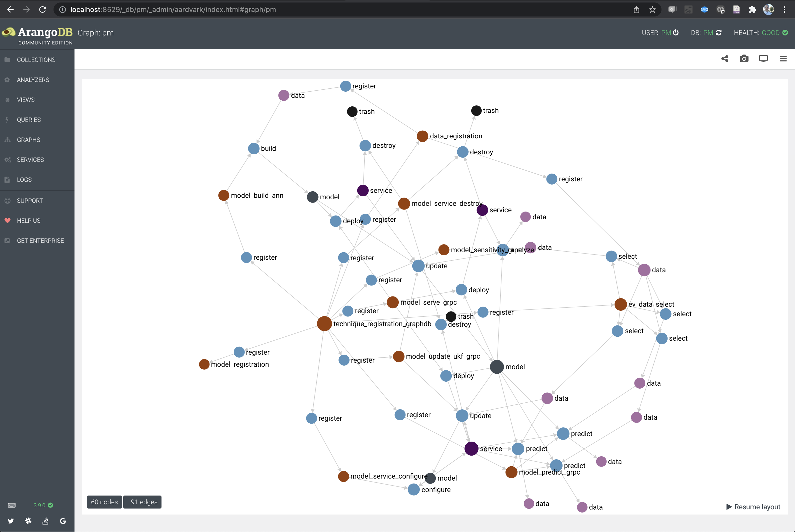The height and width of the screenshot is (532, 795).
Task: Reload the browser page
Action: tap(42, 9)
